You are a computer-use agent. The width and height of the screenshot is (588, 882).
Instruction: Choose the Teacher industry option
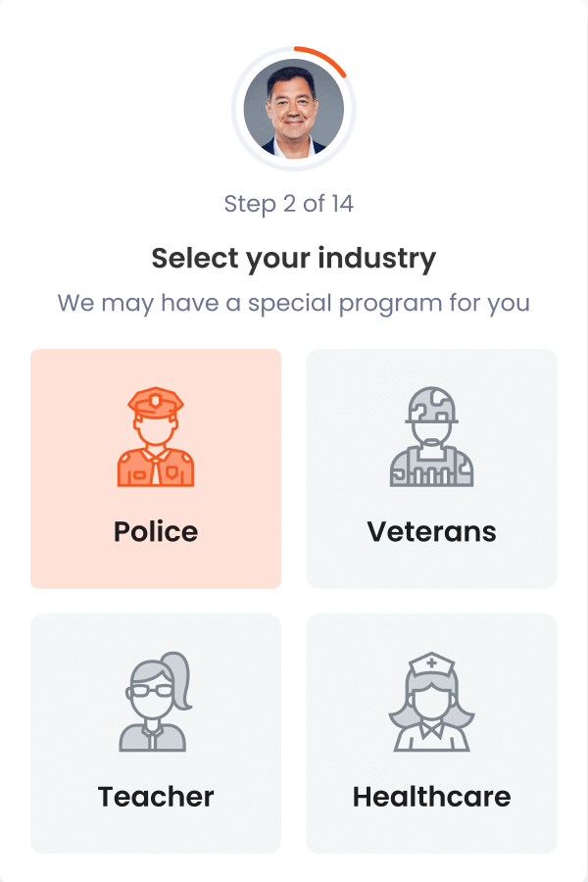pos(155,733)
